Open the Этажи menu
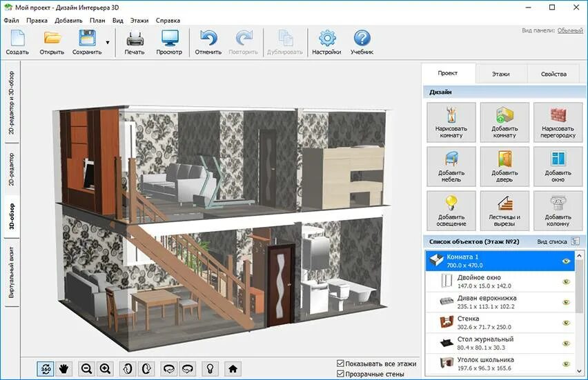The height and width of the screenshot is (380, 588). [139, 20]
